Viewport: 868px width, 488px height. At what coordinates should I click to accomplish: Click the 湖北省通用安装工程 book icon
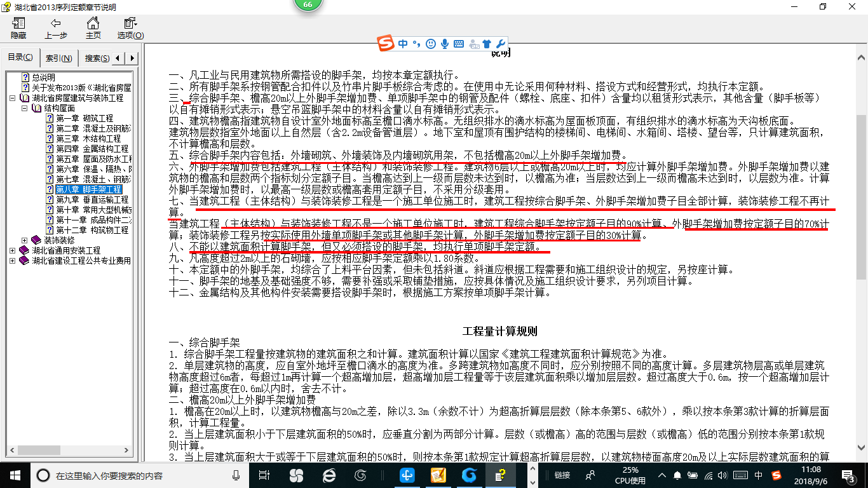(x=25, y=250)
